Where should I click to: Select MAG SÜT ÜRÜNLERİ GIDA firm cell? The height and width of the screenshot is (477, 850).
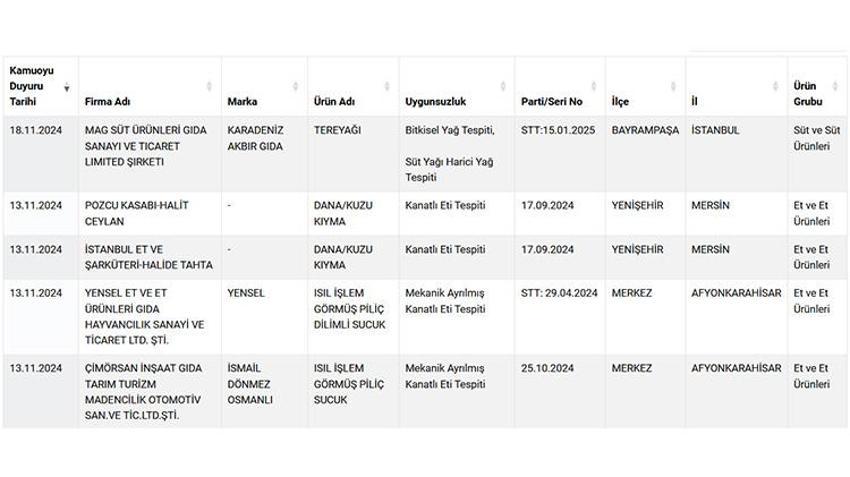(x=150, y=153)
